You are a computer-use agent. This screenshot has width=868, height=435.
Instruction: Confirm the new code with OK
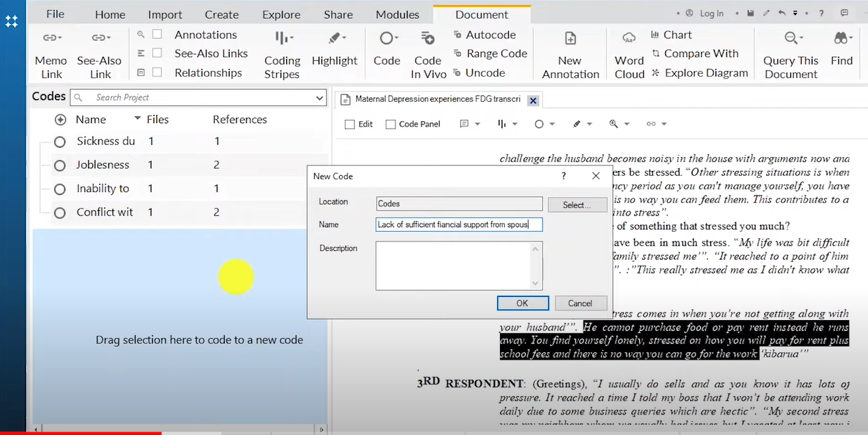point(523,303)
